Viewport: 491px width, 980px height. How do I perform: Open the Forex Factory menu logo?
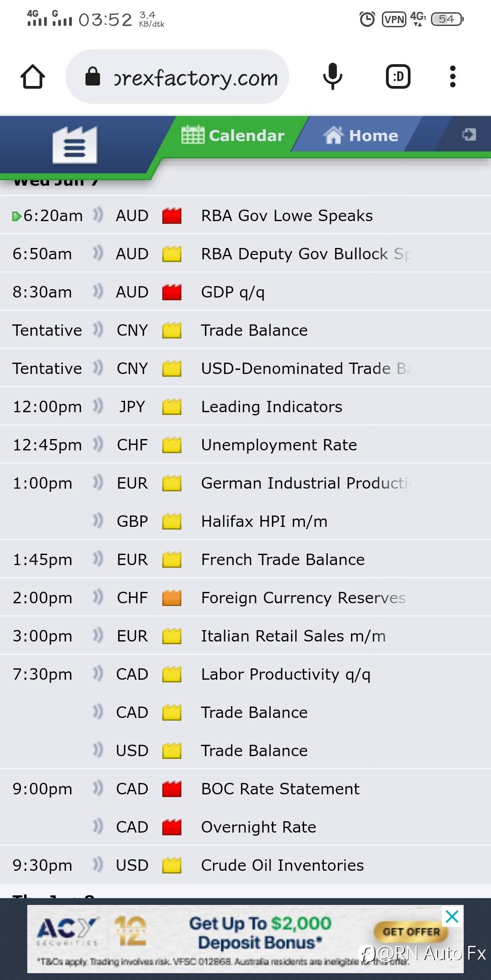tap(75, 146)
